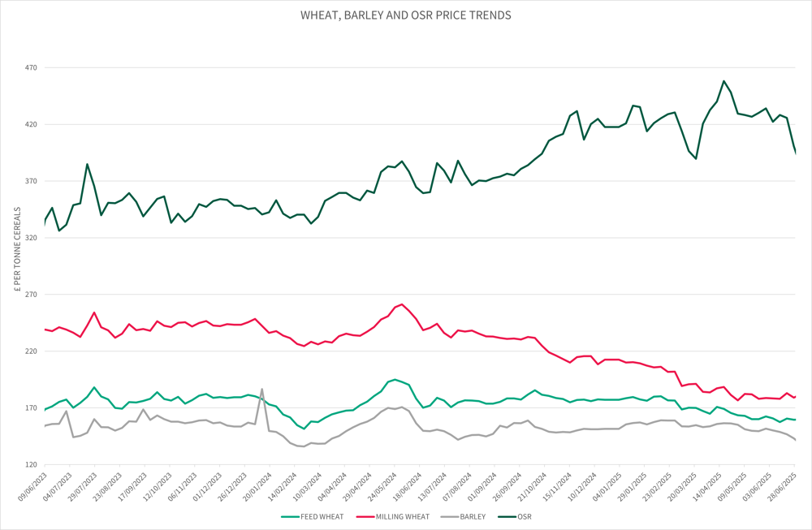Click the green FEED WHEAT legend line swatch
The width and height of the screenshot is (812, 530).
pos(292,515)
